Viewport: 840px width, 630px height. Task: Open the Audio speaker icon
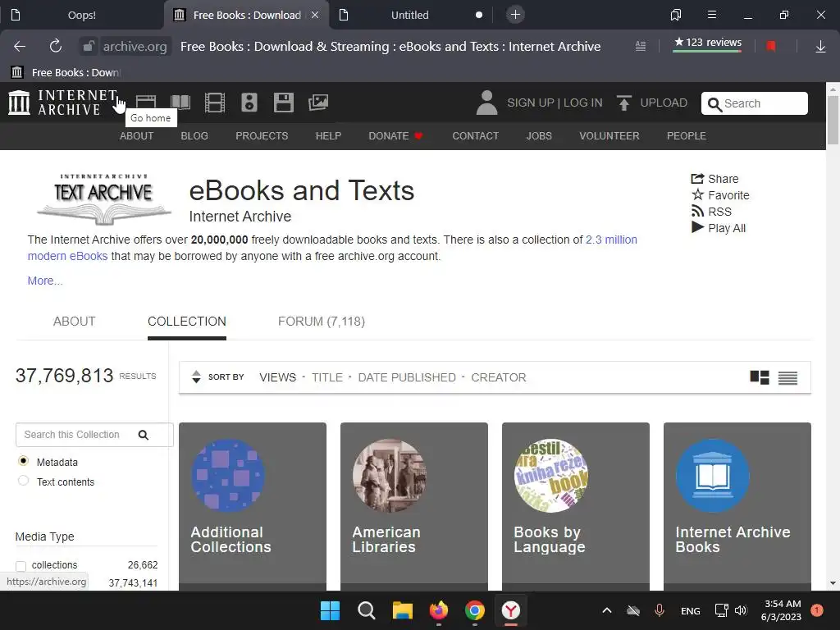[249, 103]
